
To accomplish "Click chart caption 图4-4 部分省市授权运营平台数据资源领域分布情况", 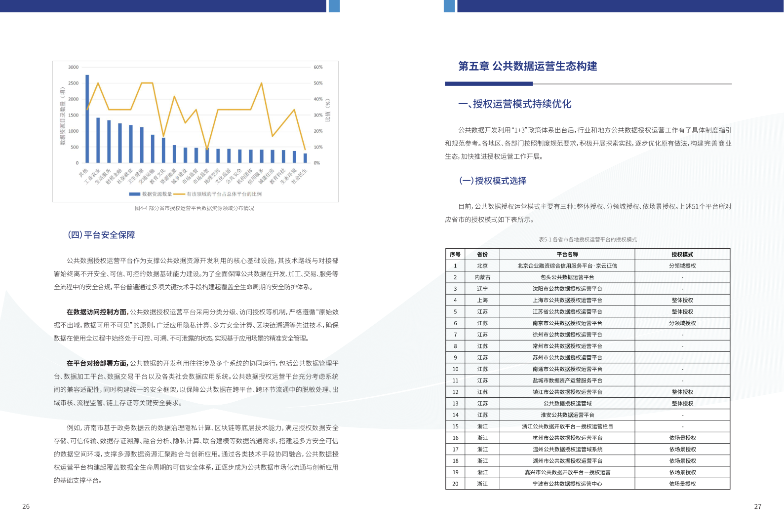I will tap(195, 208).
